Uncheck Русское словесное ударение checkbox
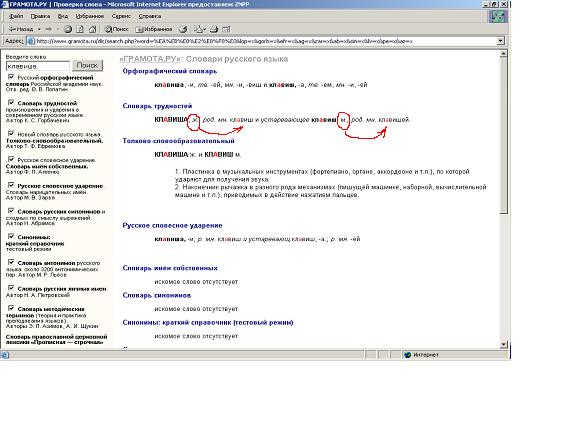Image resolution: width=576 pixels, height=432 pixels. click(x=11, y=185)
